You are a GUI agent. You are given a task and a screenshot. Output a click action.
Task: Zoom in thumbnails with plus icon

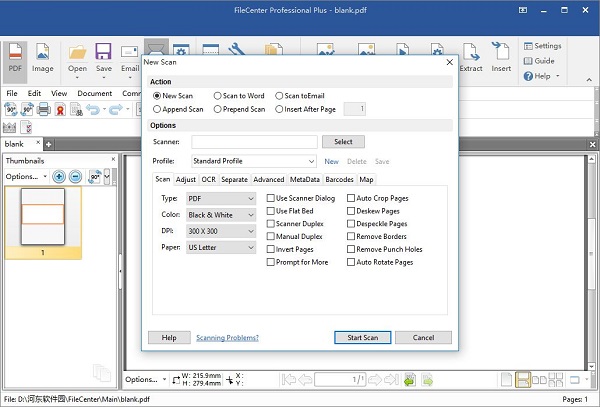(x=59, y=176)
